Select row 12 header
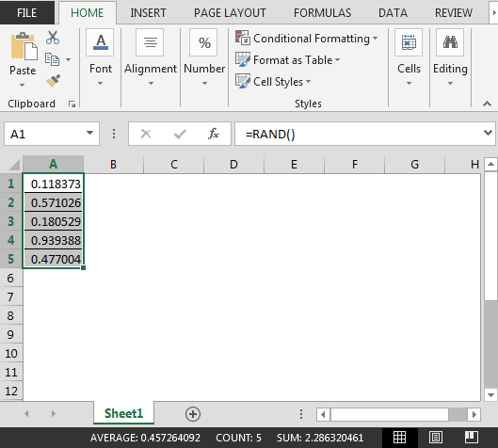The image size is (498, 448). click(x=11, y=391)
